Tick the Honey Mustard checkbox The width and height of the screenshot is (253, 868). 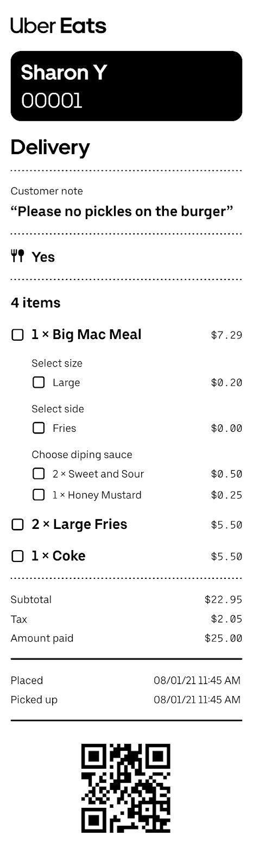tap(39, 495)
